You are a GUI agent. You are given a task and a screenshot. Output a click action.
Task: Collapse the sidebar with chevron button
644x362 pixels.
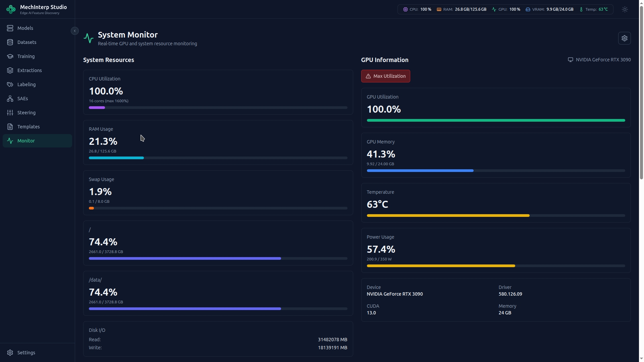[75, 31]
